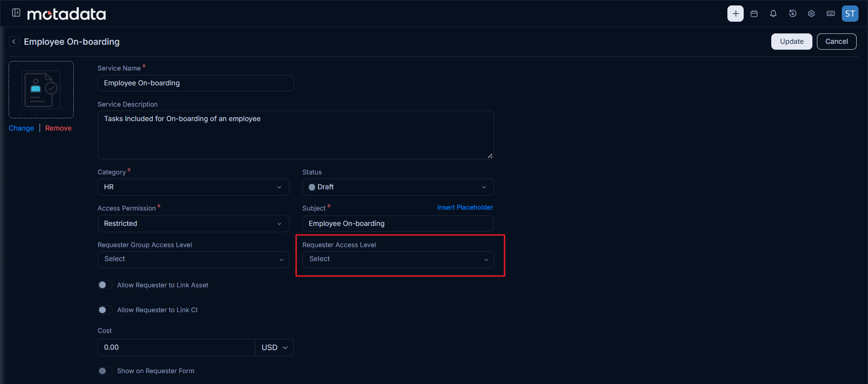
Task: Click the Service Name input field
Action: click(x=196, y=83)
